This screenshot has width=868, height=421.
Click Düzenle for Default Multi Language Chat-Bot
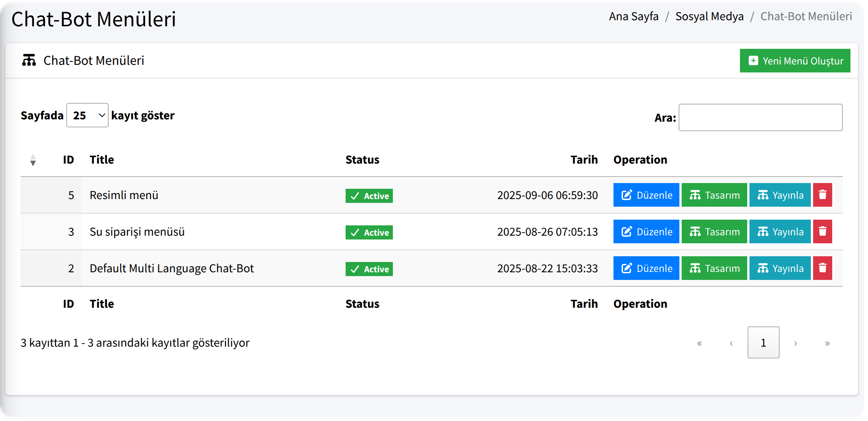click(x=646, y=268)
